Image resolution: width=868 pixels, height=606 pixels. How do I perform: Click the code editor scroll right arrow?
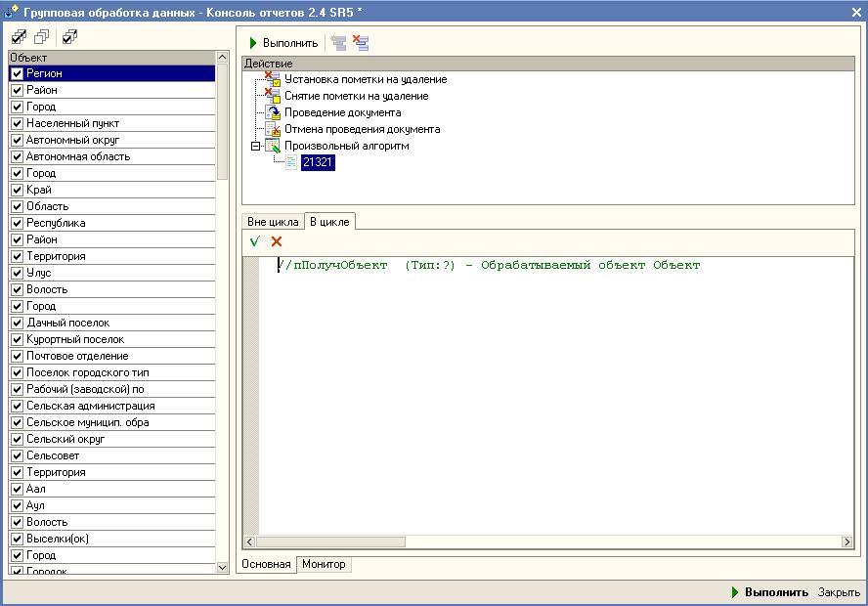(846, 541)
